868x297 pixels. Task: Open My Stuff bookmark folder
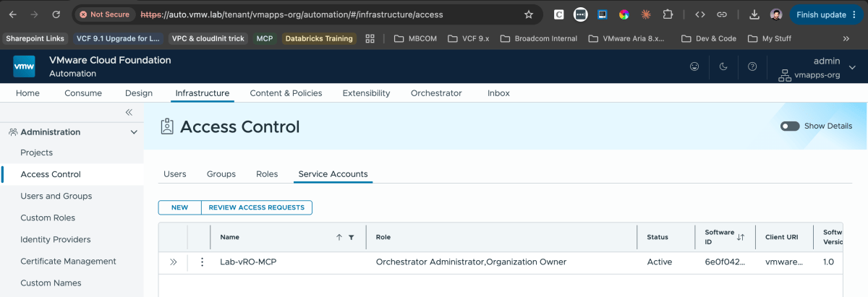(770, 38)
